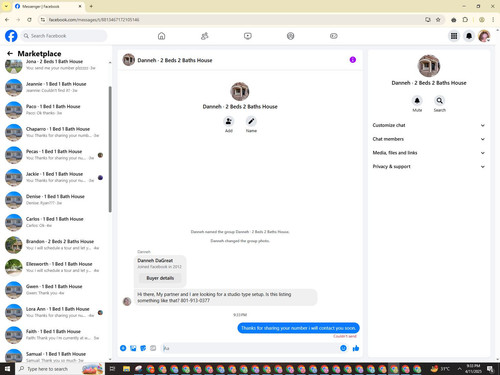
Task: Open Chaparro 1 Bed 1 Bath House chat
Action: pyautogui.click(x=56, y=132)
